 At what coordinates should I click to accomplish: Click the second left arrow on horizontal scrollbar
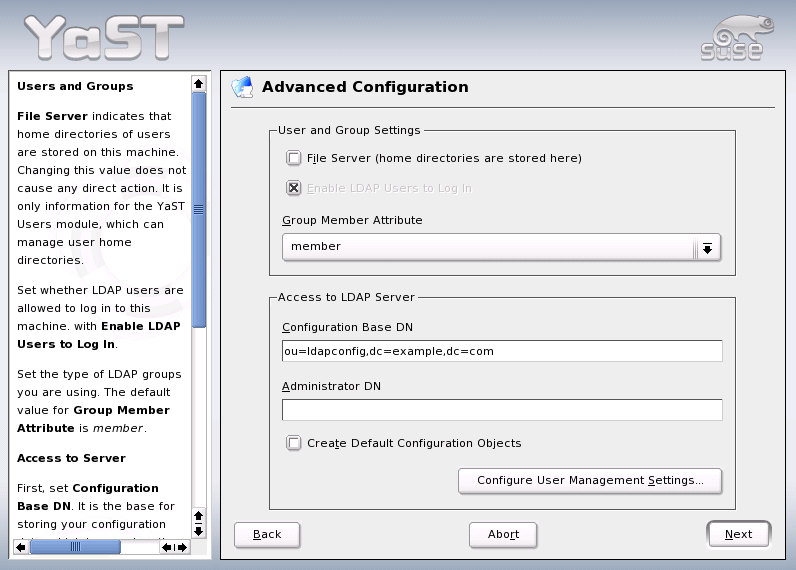coord(166,547)
